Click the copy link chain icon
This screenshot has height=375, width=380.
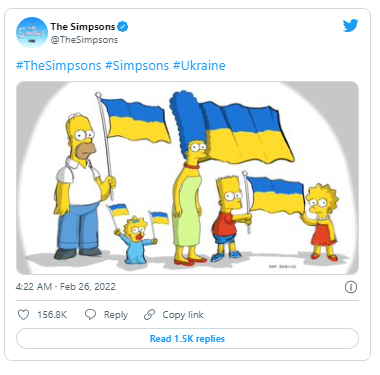(149, 314)
